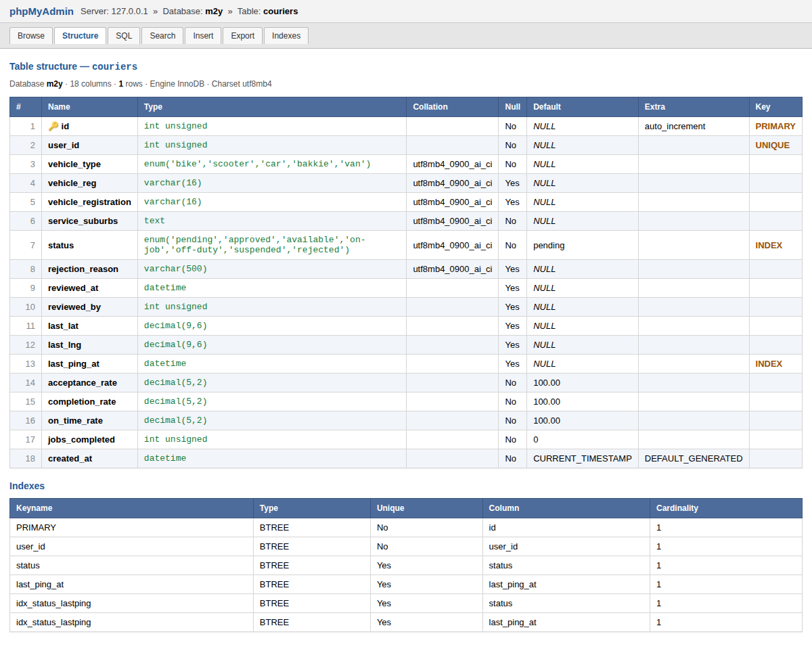The image size is (812, 653).
Task: Select the completion_rate column name
Action: click(x=82, y=402)
